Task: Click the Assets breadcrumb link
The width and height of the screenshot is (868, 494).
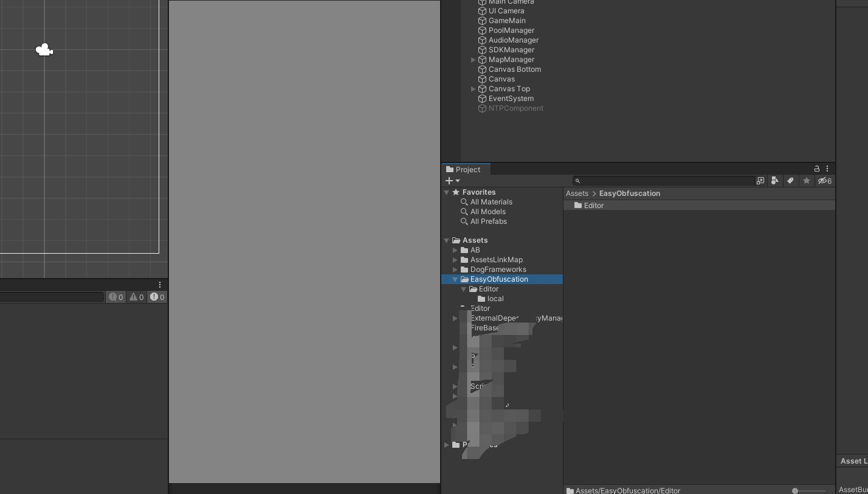Action: [x=577, y=193]
